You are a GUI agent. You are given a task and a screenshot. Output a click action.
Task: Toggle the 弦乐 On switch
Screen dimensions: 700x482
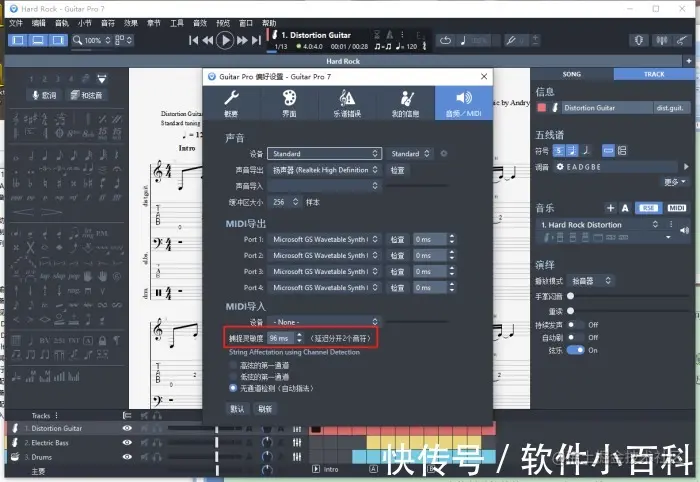click(575, 350)
